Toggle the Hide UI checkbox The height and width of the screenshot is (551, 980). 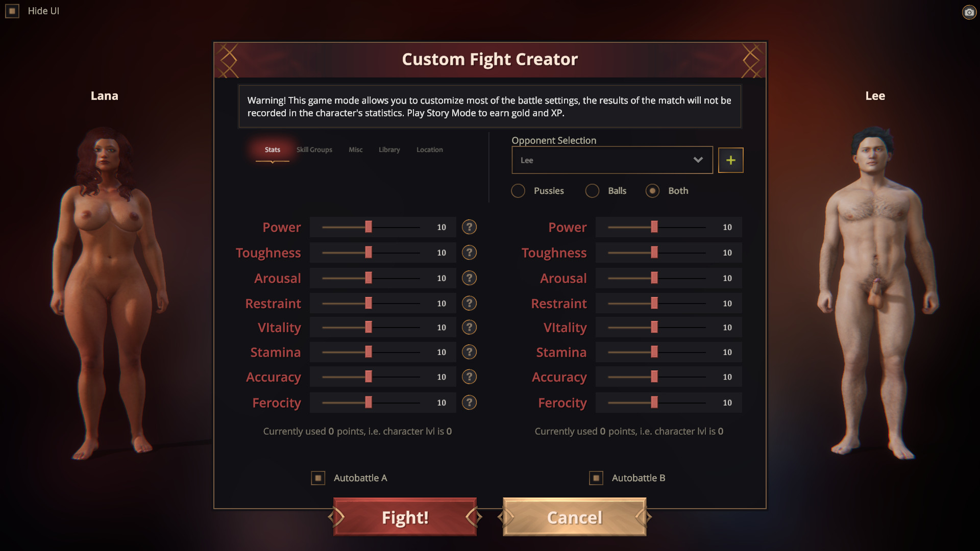click(12, 11)
